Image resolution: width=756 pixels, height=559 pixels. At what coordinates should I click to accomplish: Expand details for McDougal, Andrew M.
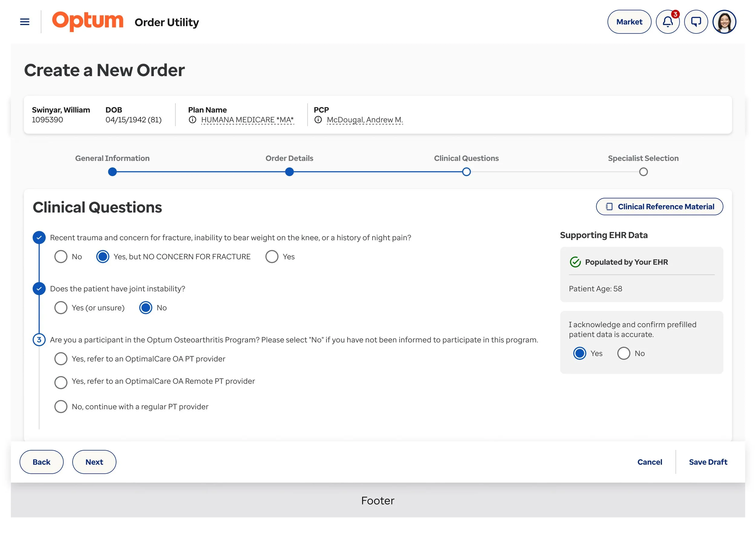tap(365, 119)
